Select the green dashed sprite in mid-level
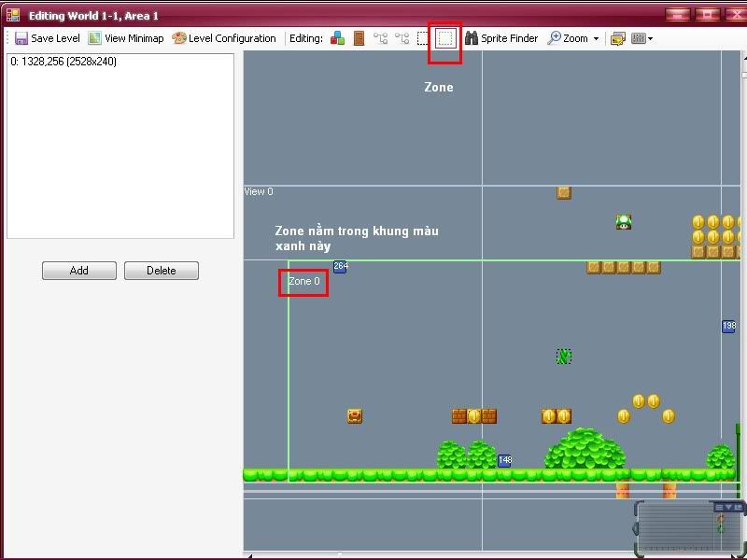The width and height of the screenshot is (747, 560). pyautogui.click(x=564, y=357)
